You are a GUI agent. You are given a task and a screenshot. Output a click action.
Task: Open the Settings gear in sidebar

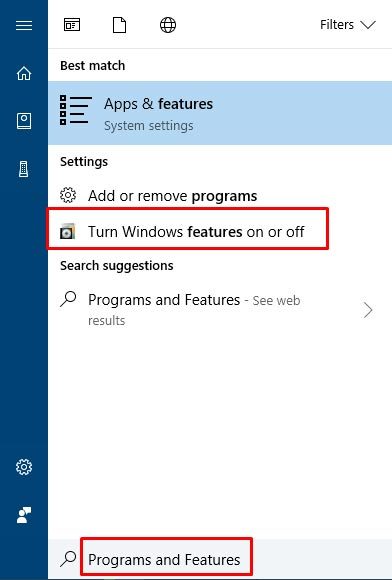coord(24,467)
